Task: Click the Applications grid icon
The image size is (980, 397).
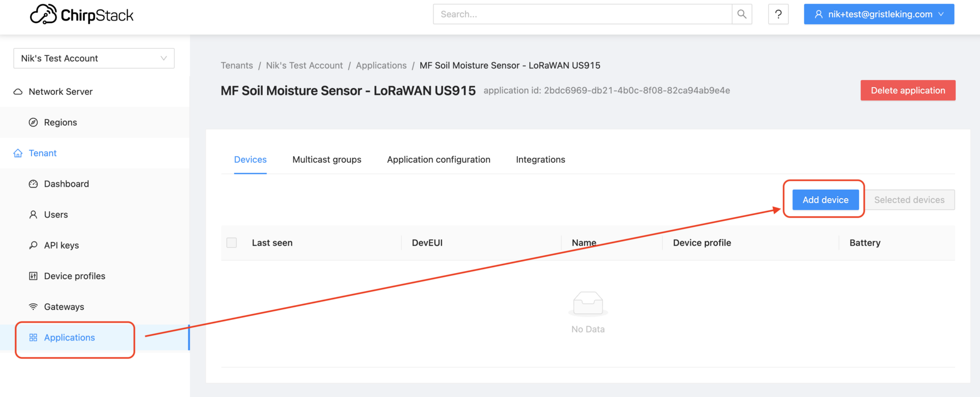Action: click(33, 338)
